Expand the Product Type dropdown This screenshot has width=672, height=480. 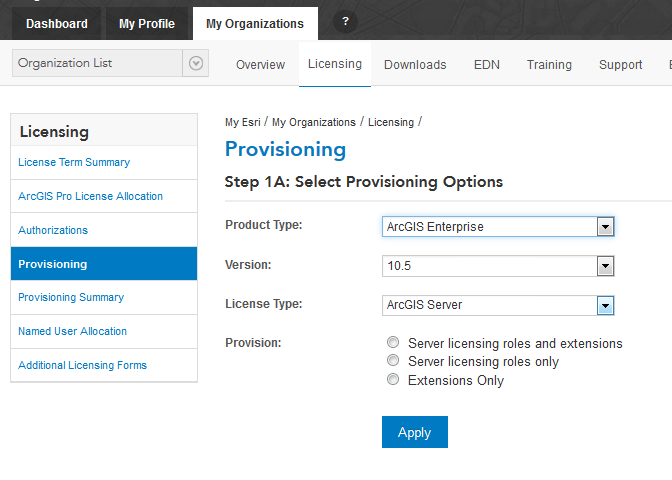point(604,227)
